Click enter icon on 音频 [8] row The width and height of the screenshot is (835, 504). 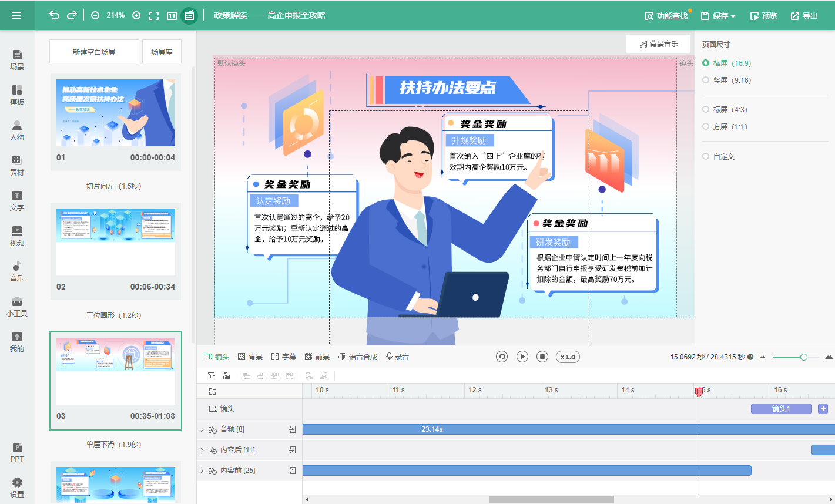292,430
